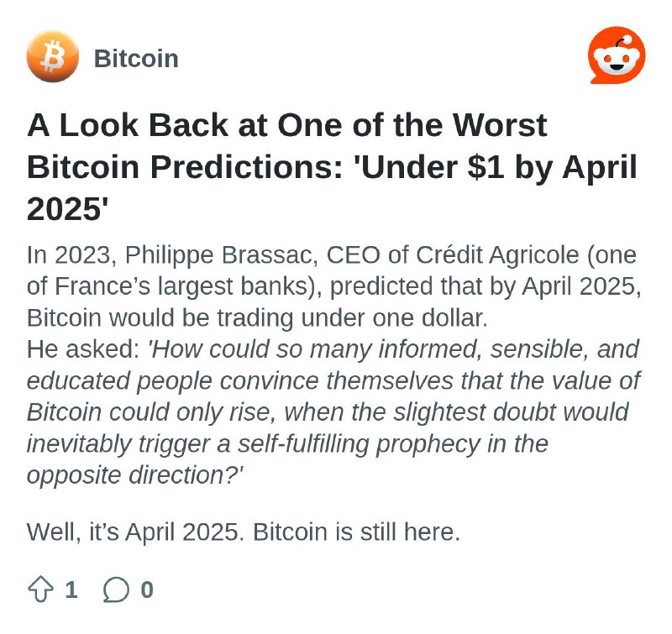Click the upvote count showing 1

(x=71, y=589)
